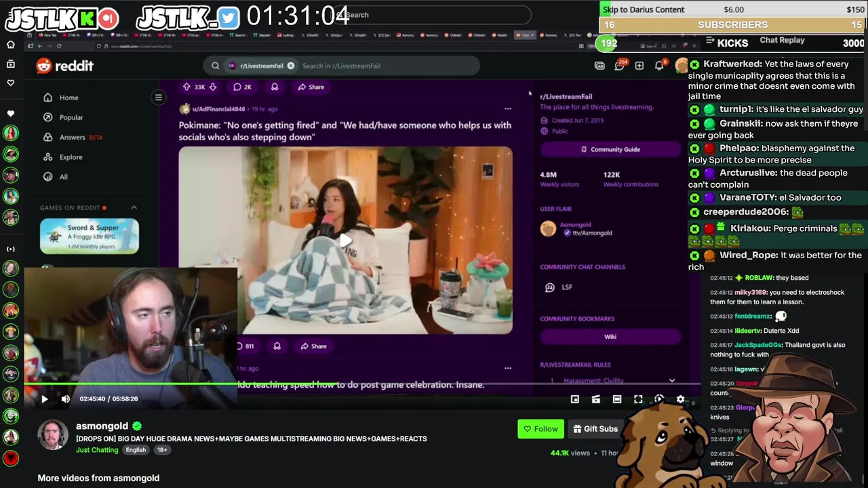This screenshot has height=488, width=868.
Task: Click the award icon beside 2K comments
Action: pos(275,87)
